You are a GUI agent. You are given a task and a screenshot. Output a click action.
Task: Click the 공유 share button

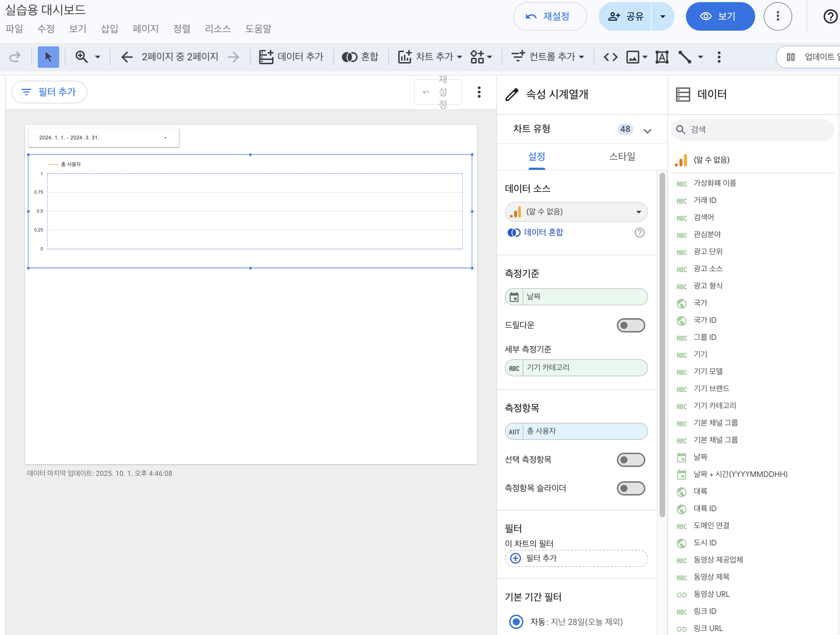pyautogui.click(x=625, y=16)
